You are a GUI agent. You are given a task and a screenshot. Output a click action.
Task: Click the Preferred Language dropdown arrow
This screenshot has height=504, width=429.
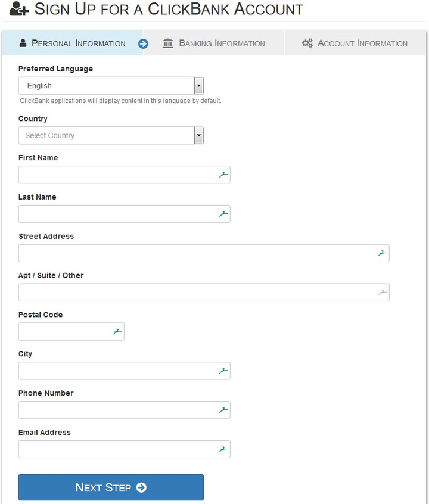coord(199,86)
